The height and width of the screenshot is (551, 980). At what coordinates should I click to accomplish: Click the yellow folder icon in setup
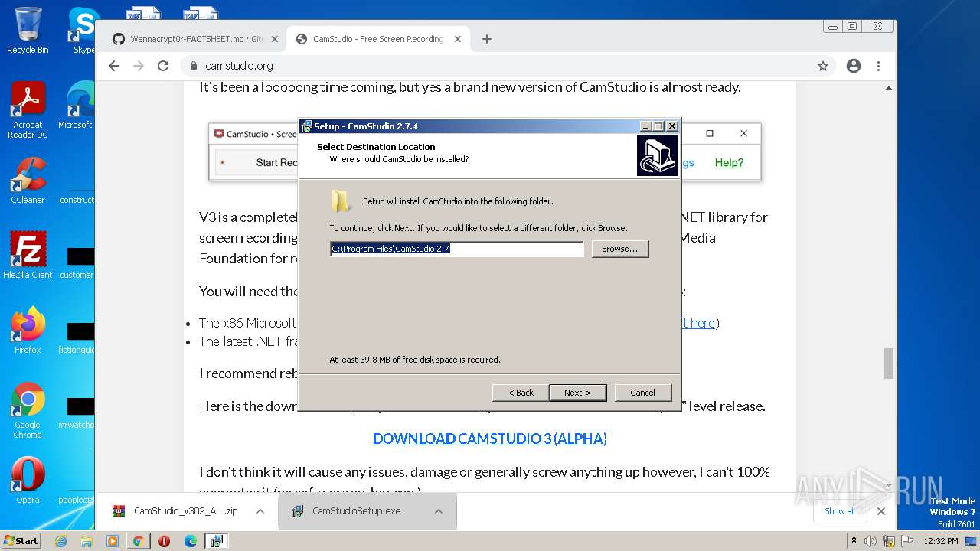coord(341,201)
